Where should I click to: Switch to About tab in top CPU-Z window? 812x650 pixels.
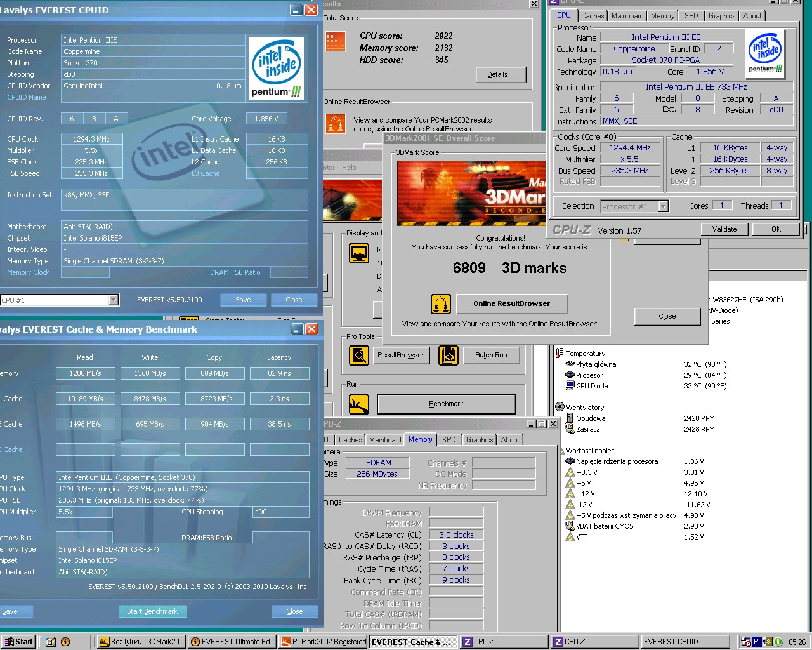pyautogui.click(x=752, y=16)
